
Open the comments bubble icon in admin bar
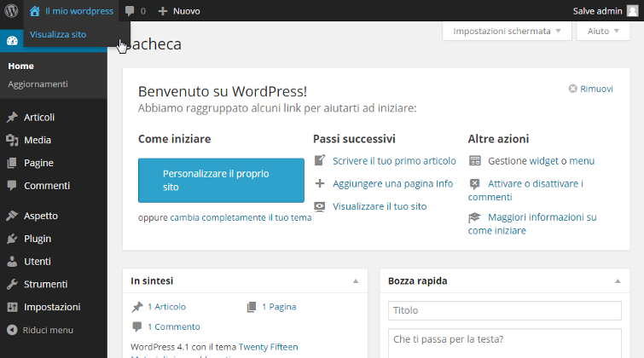pos(130,11)
